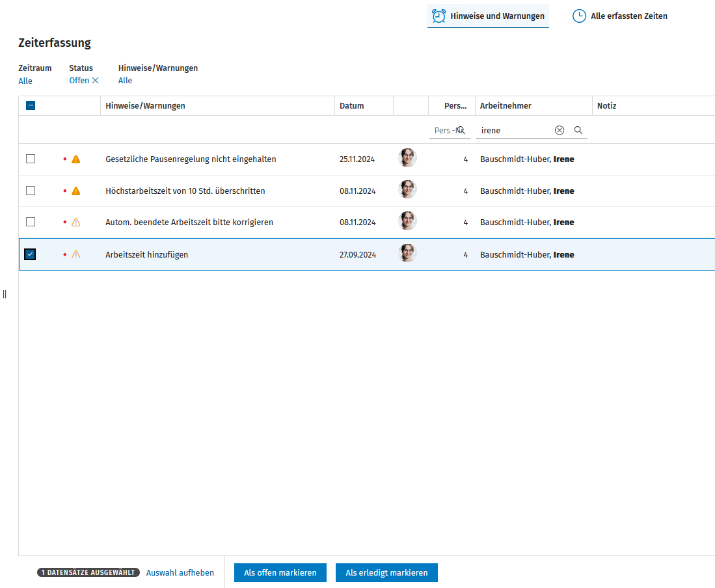
Task: Open the Zeitraum filter set to Alle
Action: coord(25,81)
